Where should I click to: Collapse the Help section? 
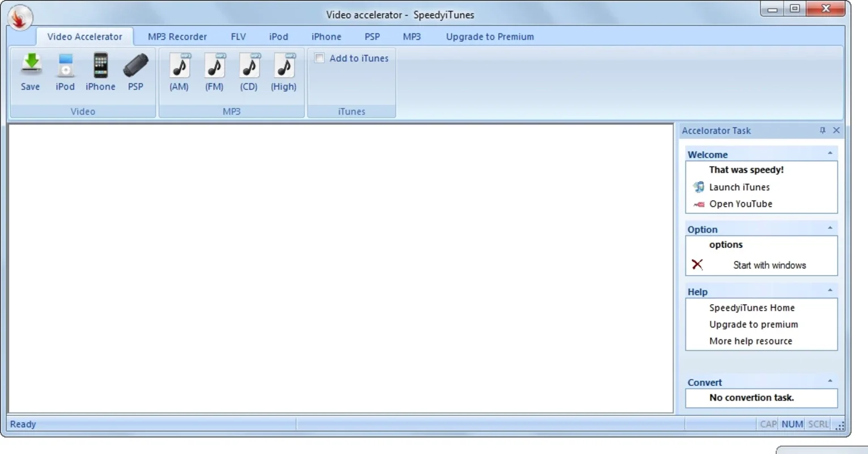pos(830,291)
